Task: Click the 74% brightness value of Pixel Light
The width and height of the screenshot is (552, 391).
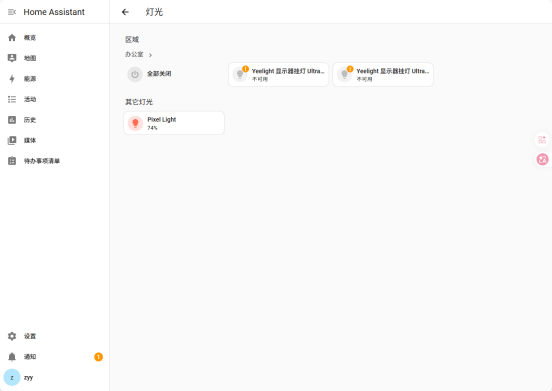Action: [152, 128]
